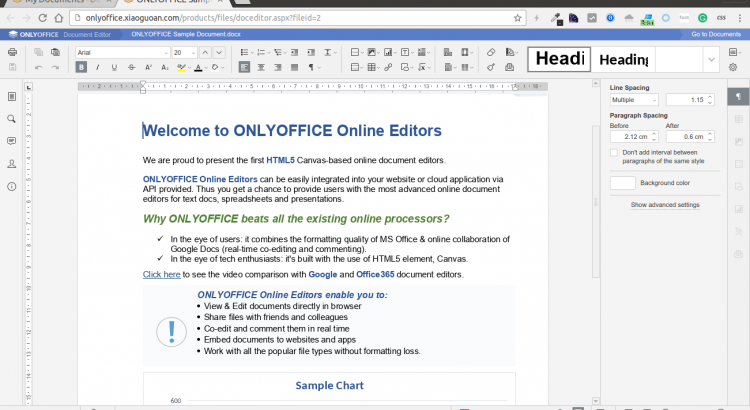This screenshot has width=750, height=410.
Task: Open the File menu in left sidebar
Action: (x=12, y=96)
